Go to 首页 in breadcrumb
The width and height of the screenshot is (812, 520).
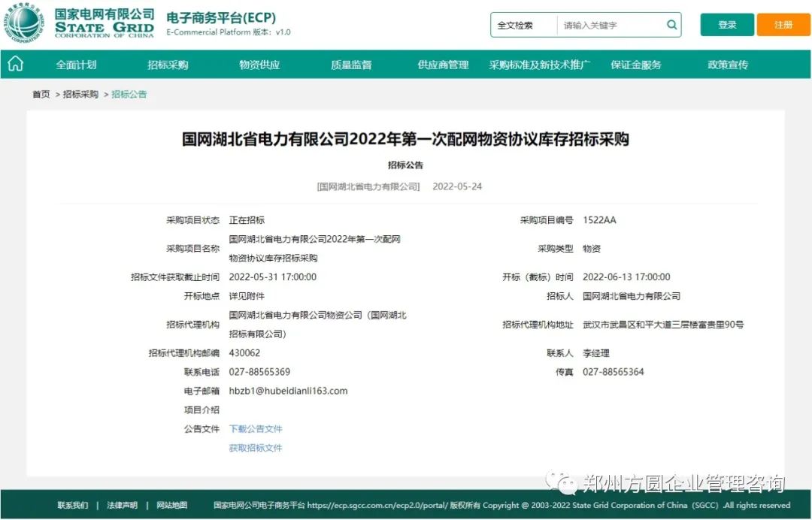[x=41, y=94]
